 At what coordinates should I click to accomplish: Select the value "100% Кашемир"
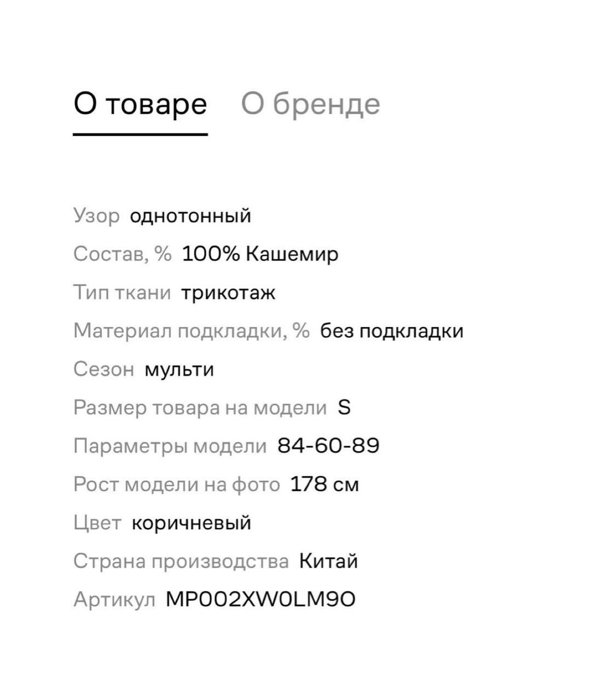coord(260,253)
